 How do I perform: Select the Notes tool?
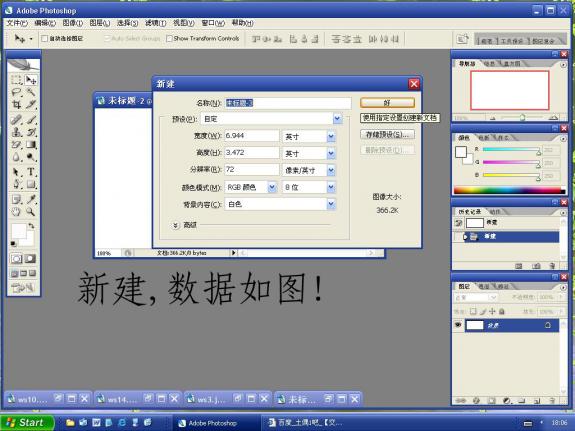[x=16, y=199]
